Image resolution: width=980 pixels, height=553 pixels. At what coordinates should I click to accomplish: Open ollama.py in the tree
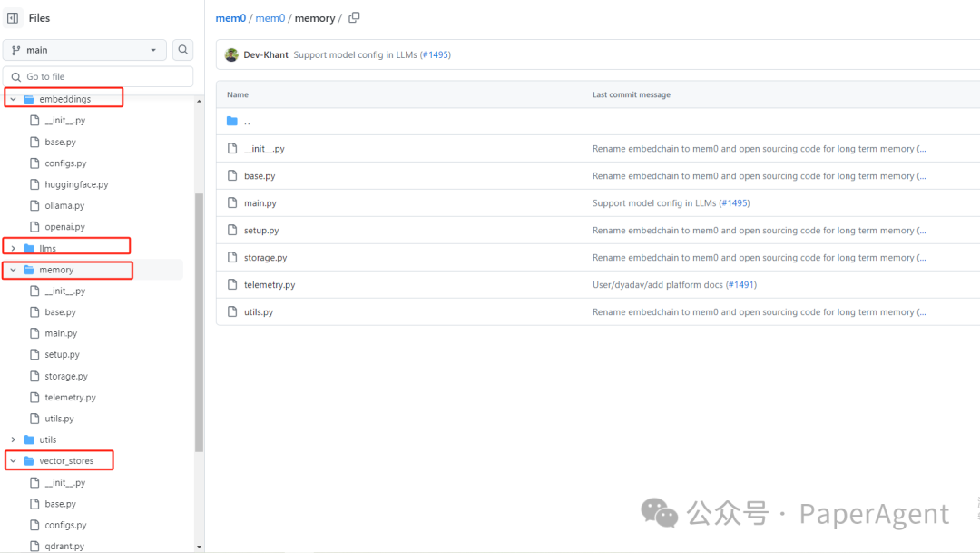point(64,206)
